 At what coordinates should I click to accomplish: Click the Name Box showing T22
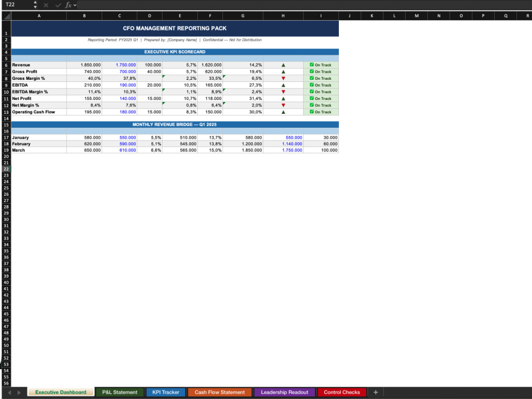[x=17, y=5]
